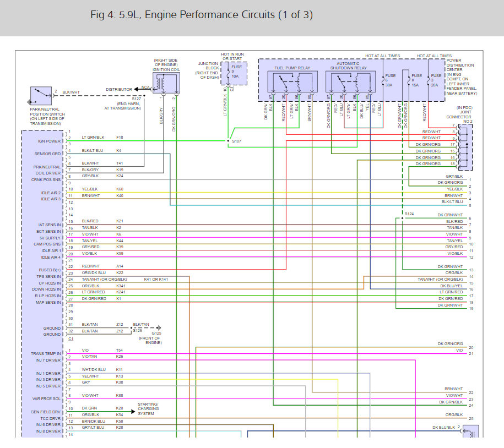The image size is (504, 448).
Task: Click the 'HOT IN RUN OR START' label
Action: (x=232, y=57)
